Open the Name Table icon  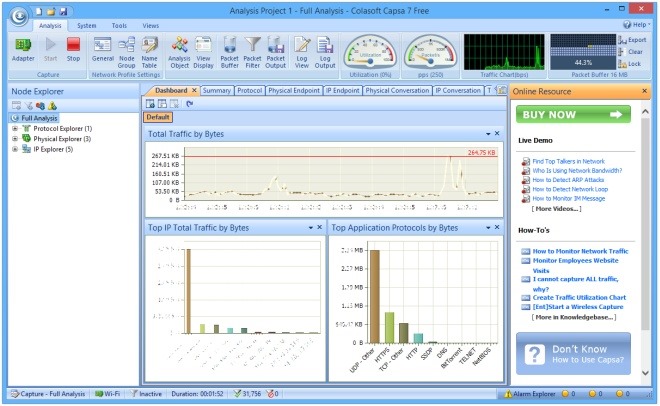[149, 53]
